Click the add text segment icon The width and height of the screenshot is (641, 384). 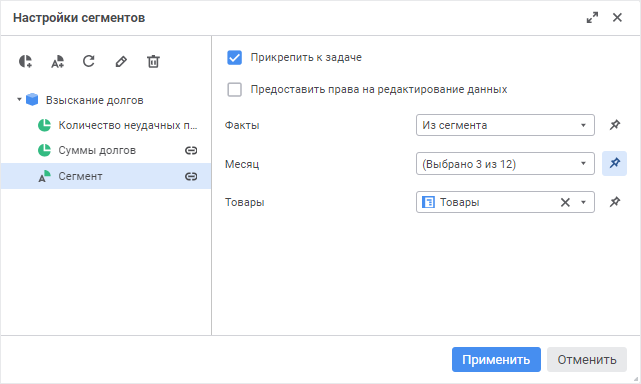[x=58, y=61]
